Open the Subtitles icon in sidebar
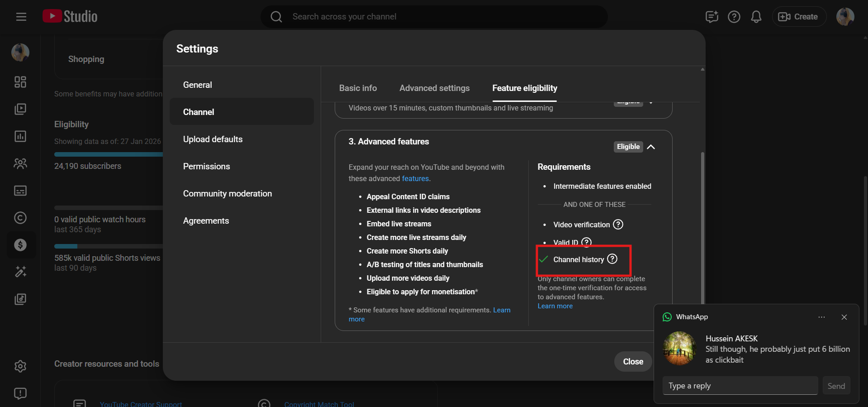868x407 pixels. click(20, 191)
